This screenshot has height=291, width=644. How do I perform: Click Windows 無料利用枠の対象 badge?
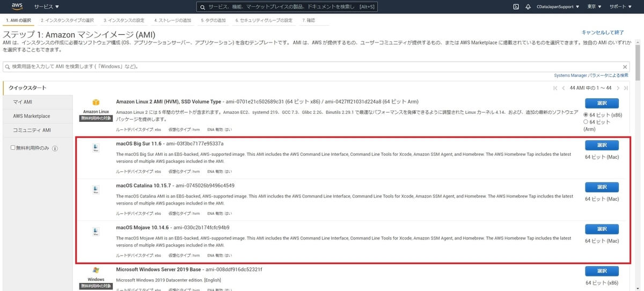(x=96, y=286)
